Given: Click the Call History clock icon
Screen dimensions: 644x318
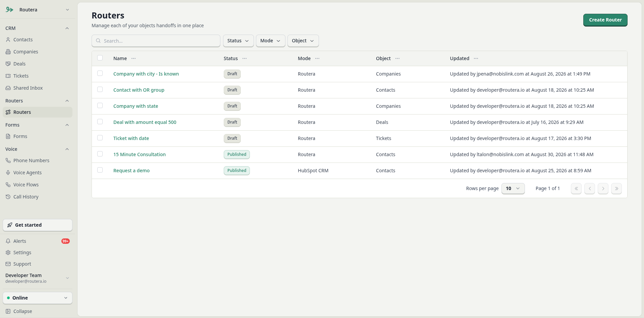Looking at the screenshot, I should (x=8, y=197).
